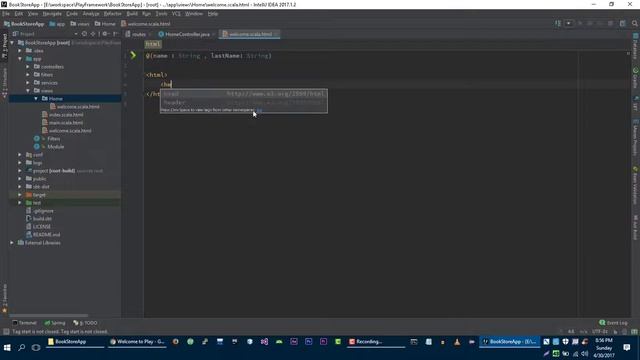Click the html breadcrumb tag above editor
This screenshot has height=360, width=640.
[153, 44]
